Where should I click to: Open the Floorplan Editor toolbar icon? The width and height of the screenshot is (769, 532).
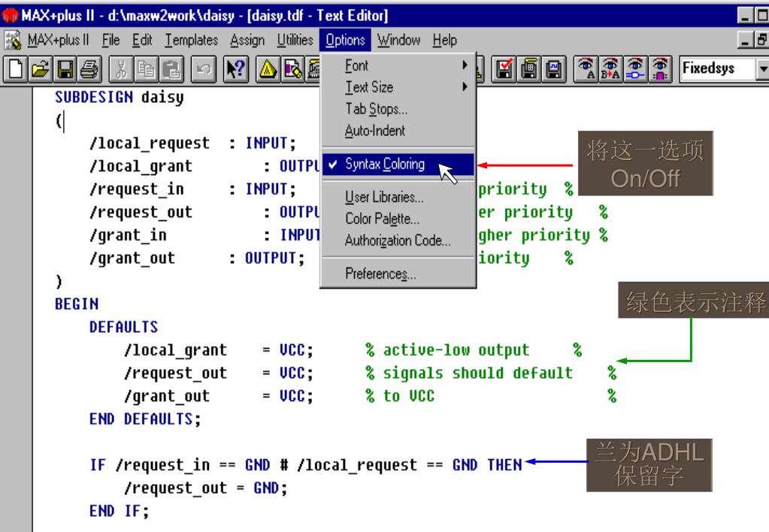pos(292,68)
